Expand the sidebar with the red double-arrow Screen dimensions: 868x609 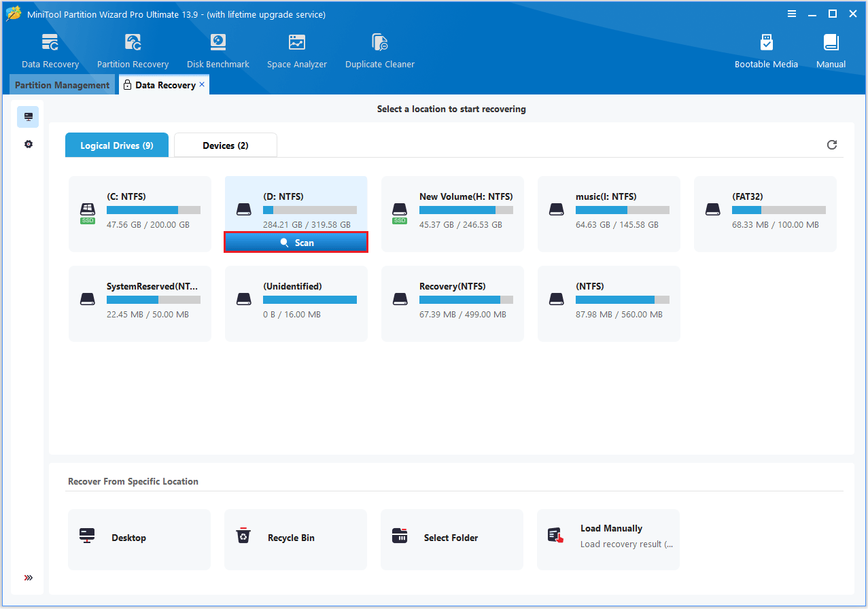(28, 578)
